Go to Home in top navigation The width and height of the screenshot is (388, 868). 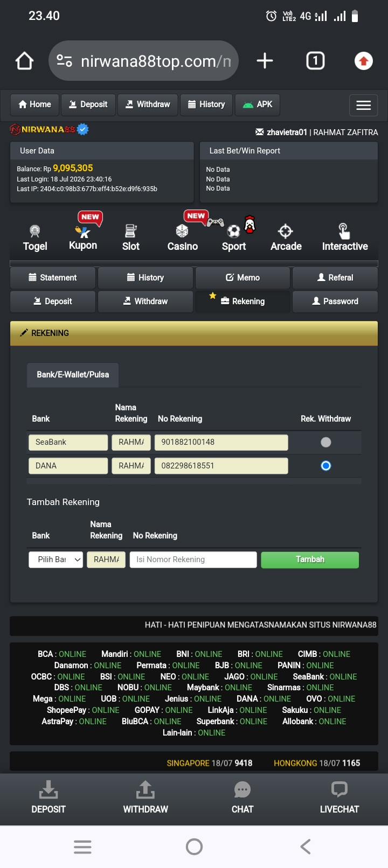coord(34,104)
